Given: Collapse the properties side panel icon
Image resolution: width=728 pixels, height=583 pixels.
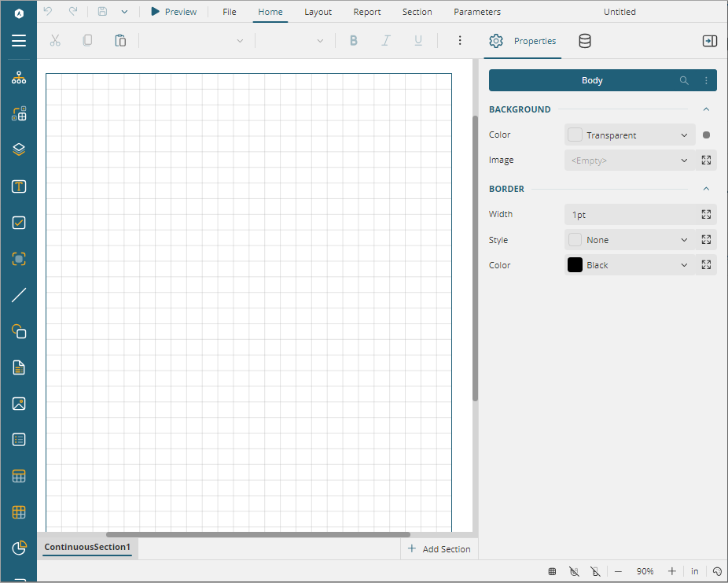Looking at the screenshot, I should (x=709, y=41).
